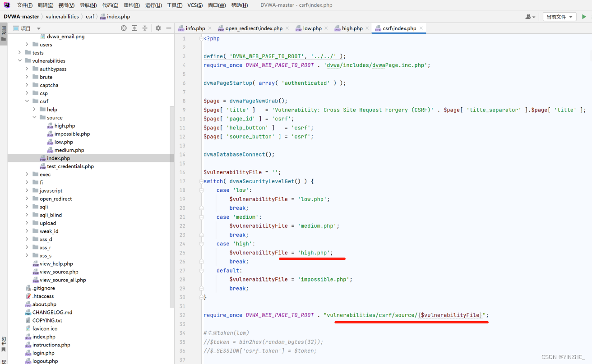This screenshot has height=364, width=592.
Task: Collapse the csrf folder chevron
Action: point(27,101)
